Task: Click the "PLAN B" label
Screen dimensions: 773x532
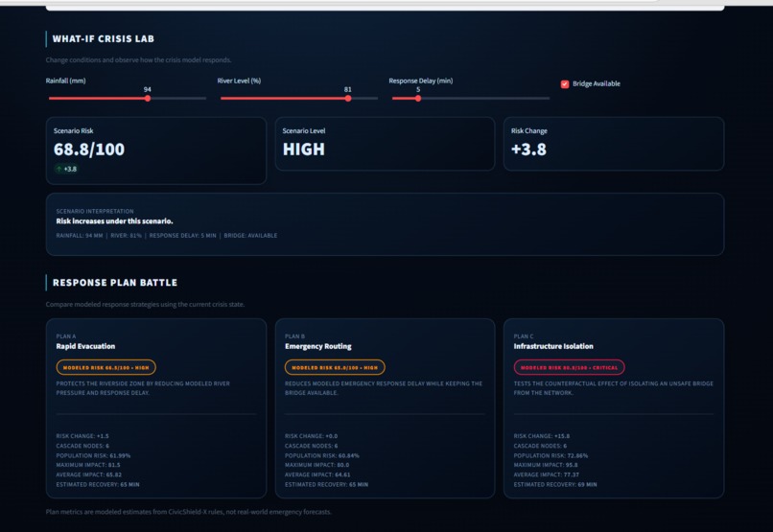Action: (294, 336)
